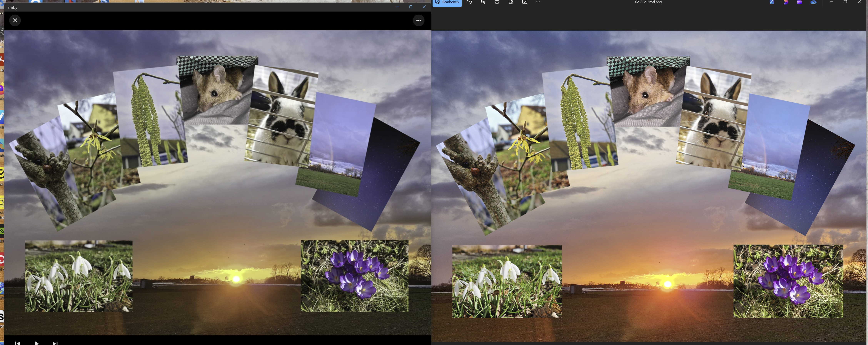868x345 pixels.
Task: Select the Emby title bar menu label
Action: tap(13, 7)
